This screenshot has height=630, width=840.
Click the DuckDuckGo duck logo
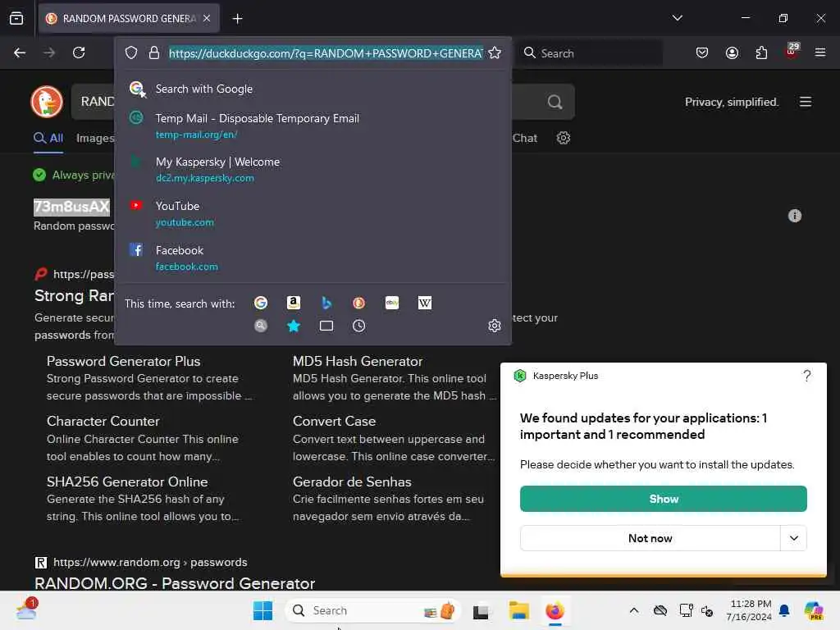pos(47,102)
